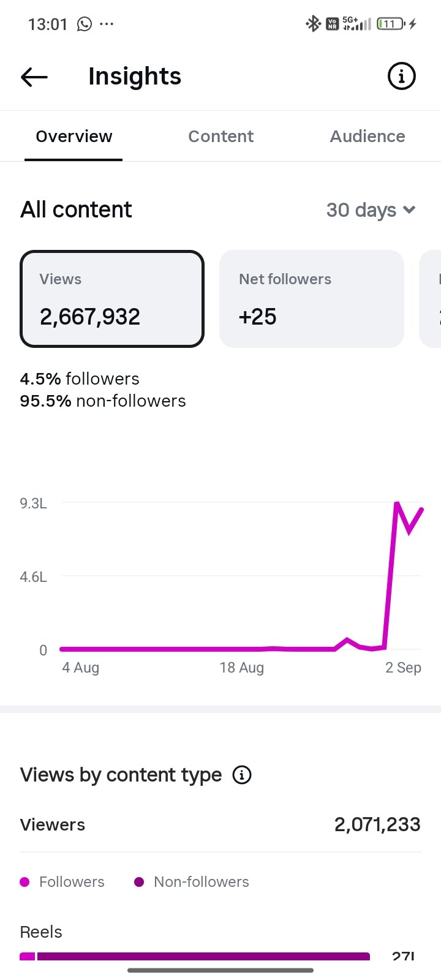
Task: Tap the three-dot notification overflow icon
Action: (x=107, y=24)
